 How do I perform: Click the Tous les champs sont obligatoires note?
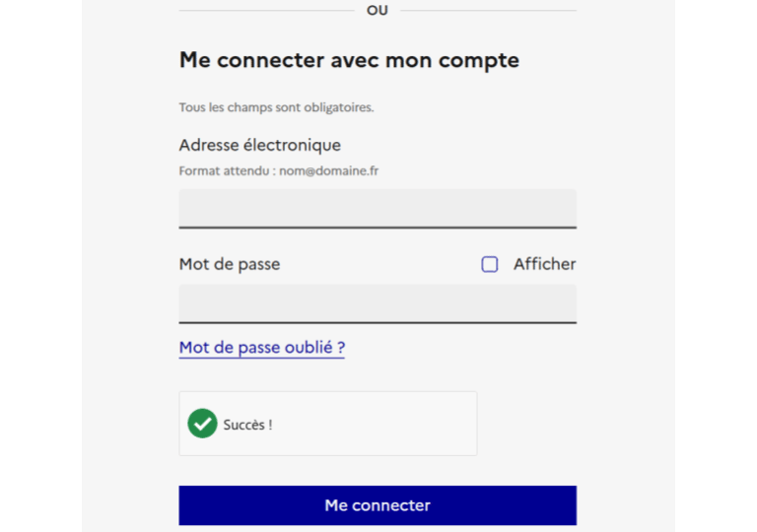coord(276,106)
